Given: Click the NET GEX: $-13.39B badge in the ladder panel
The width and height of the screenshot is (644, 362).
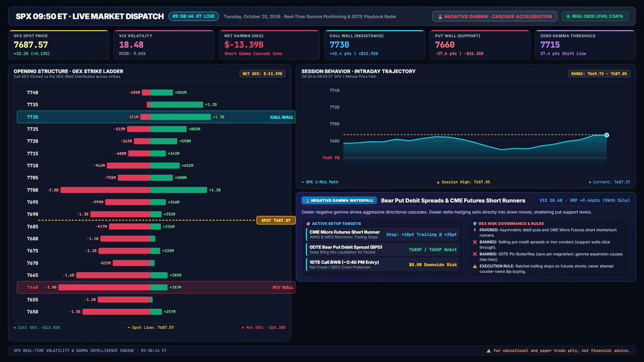Looking at the screenshot, I should [262, 73].
